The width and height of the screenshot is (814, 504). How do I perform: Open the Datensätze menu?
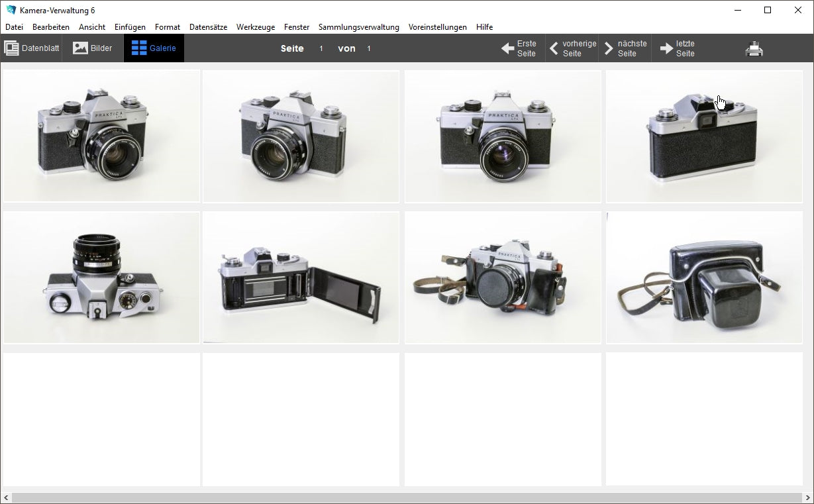pyautogui.click(x=208, y=27)
